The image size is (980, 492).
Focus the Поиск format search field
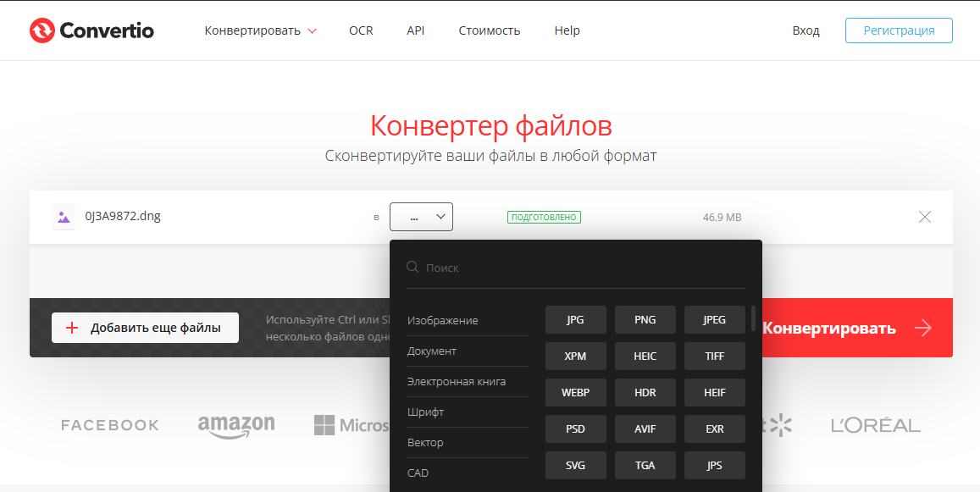coord(576,268)
